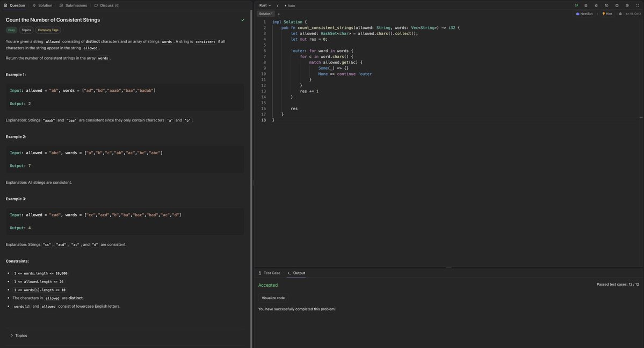Viewport: 644px width, 348px height.
Task: Click the 'Constraints:' heading
Action: tap(17, 262)
